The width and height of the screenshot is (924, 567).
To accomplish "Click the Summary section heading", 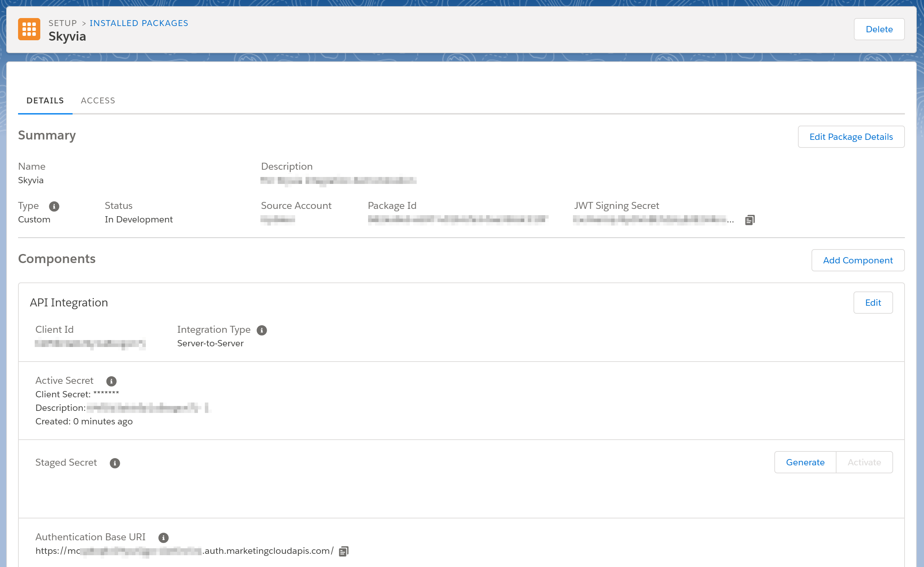I will [47, 135].
